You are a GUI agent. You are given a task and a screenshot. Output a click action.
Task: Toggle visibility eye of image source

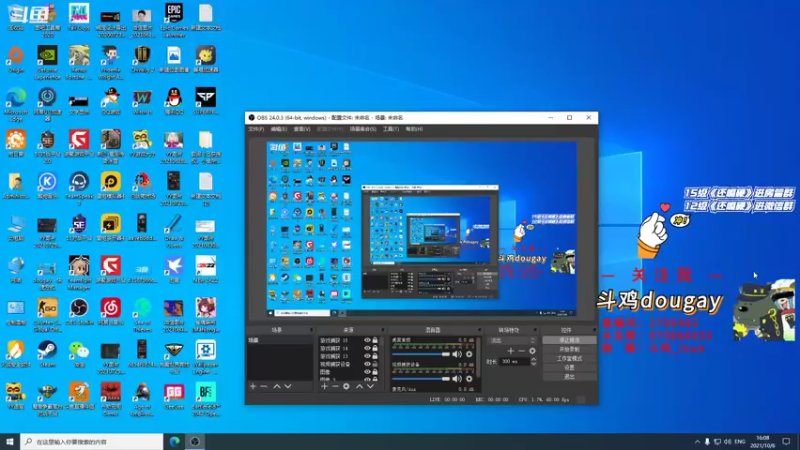pyautogui.click(x=367, y=372)
